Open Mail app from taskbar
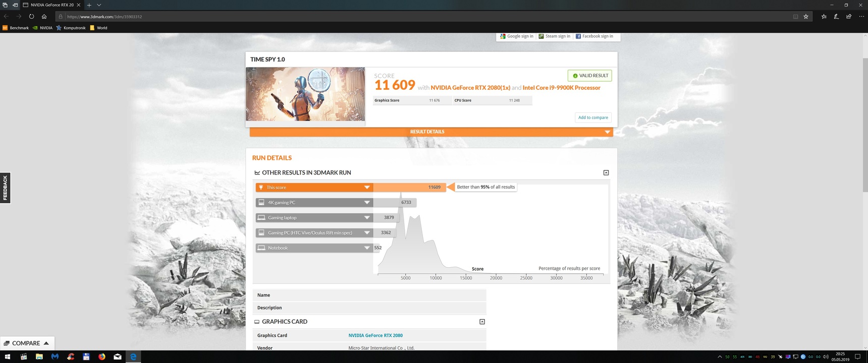 (x=118, y=356)
